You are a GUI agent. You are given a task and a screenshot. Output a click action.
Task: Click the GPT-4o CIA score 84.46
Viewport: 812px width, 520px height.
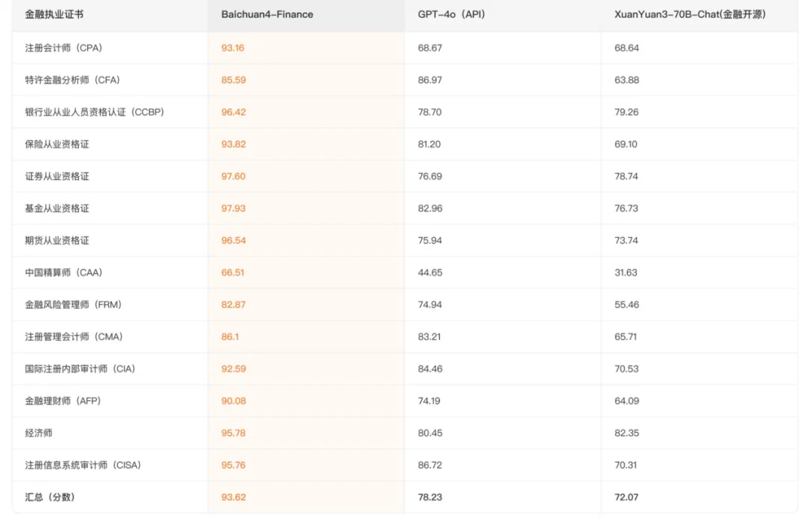pyautogui.click(x=430, y=369)
